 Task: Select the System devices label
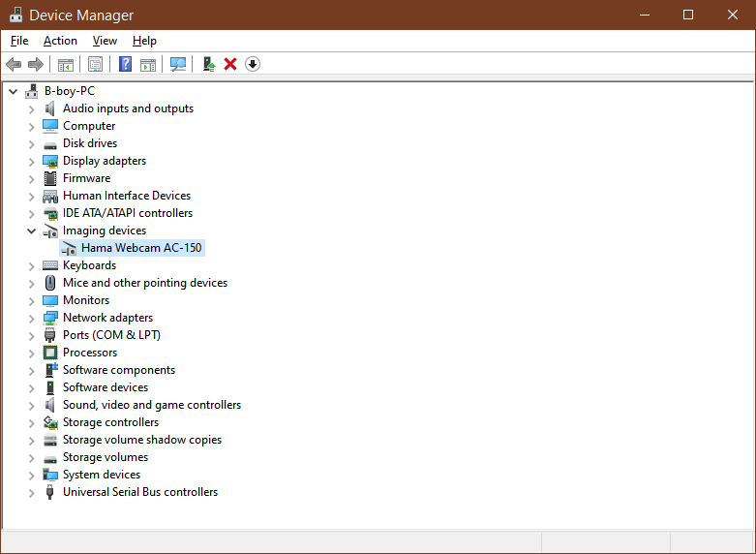102,475
